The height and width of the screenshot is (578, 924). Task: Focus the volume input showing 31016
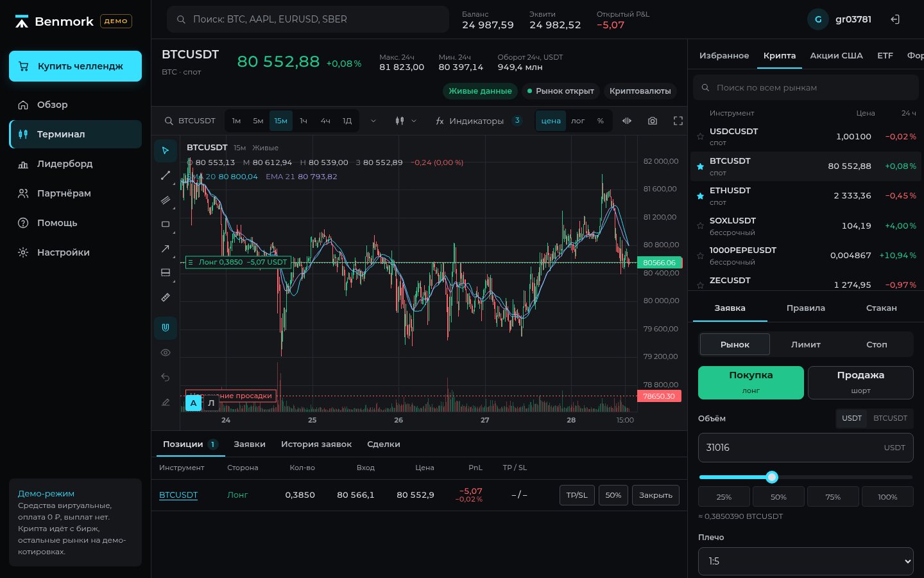pos(806,448)
